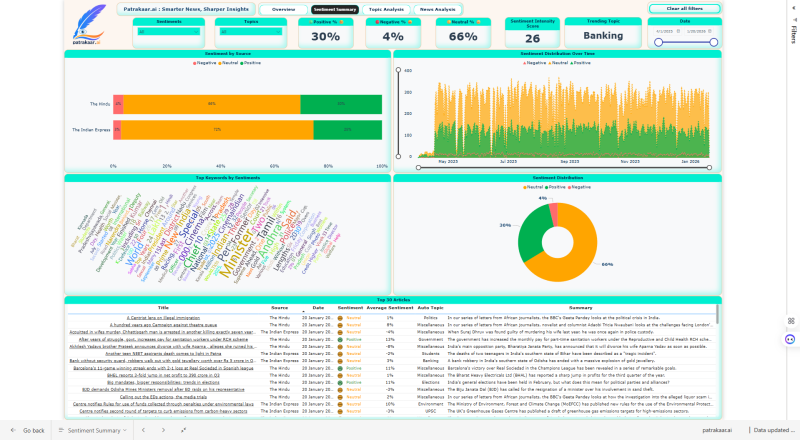
Task: Click the pages icon beside Sentiment Summary
Action: [60, 430]
